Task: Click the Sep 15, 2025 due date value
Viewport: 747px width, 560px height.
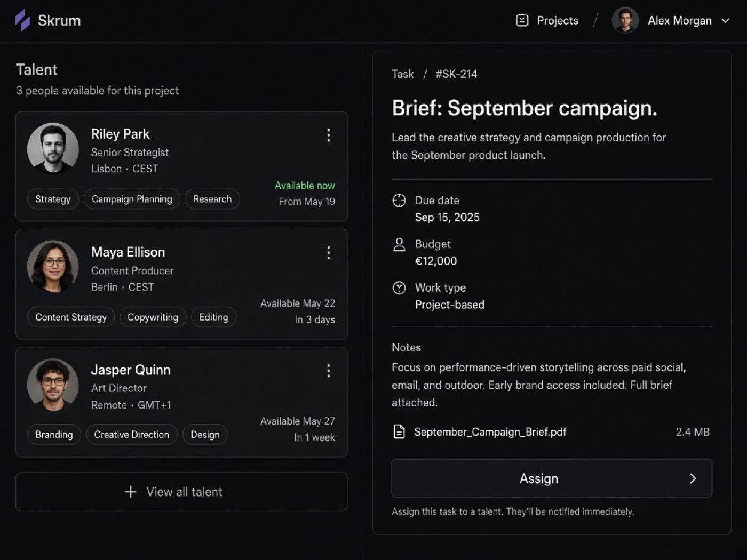Action: tap(447, 218)
